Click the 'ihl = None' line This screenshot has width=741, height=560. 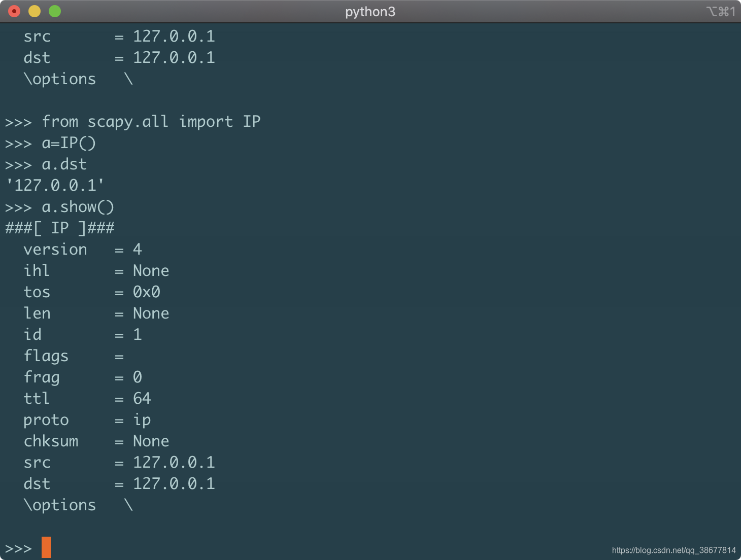[x=96, y=271]
